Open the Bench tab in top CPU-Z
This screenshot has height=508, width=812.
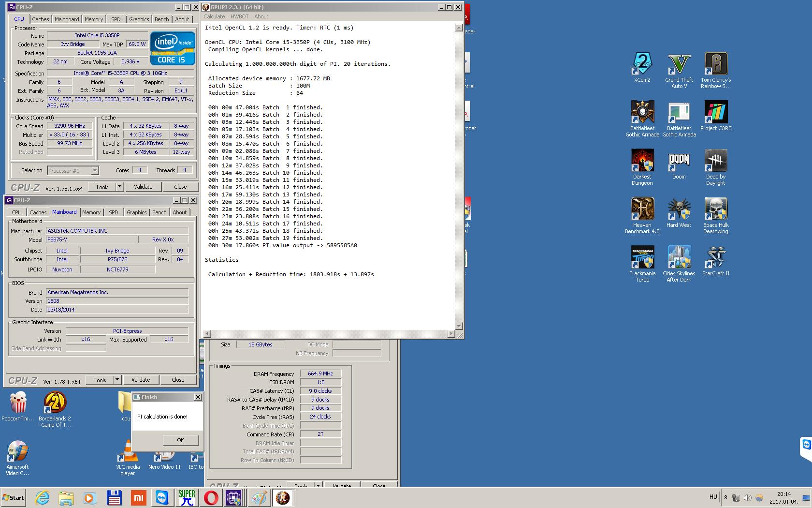[161, 19]
